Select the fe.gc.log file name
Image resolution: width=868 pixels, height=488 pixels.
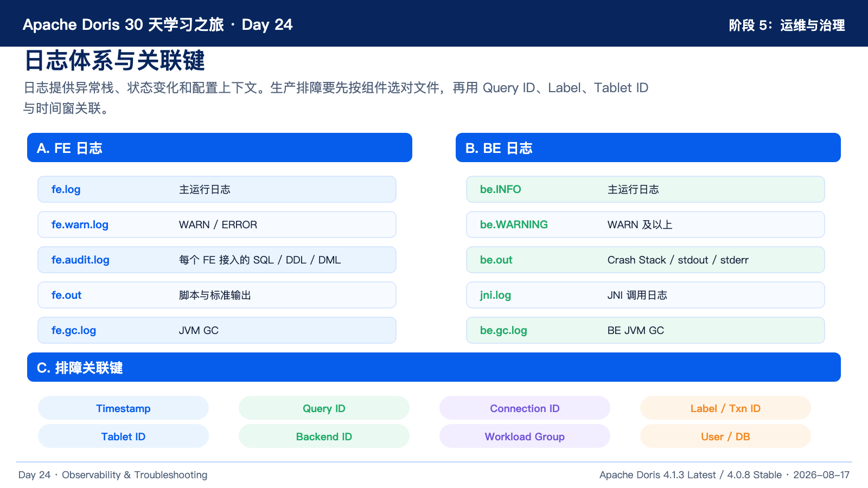tap(74, 330)
